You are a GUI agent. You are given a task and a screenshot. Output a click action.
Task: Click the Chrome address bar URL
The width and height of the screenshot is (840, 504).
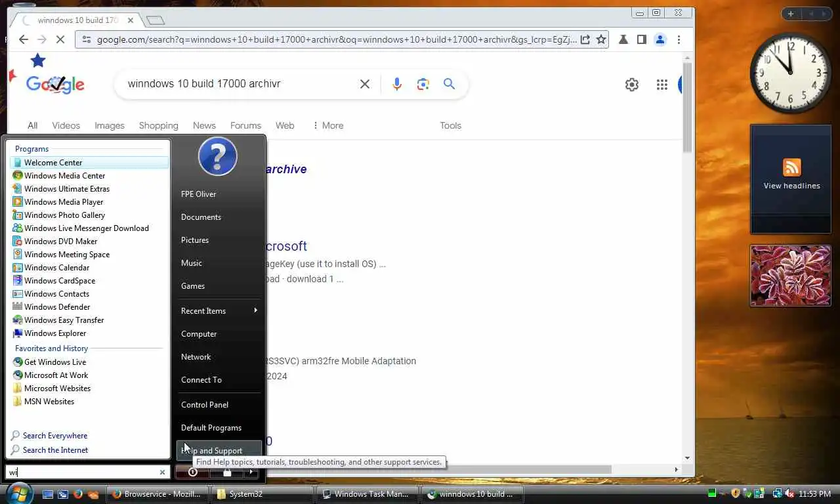point(337,39)
